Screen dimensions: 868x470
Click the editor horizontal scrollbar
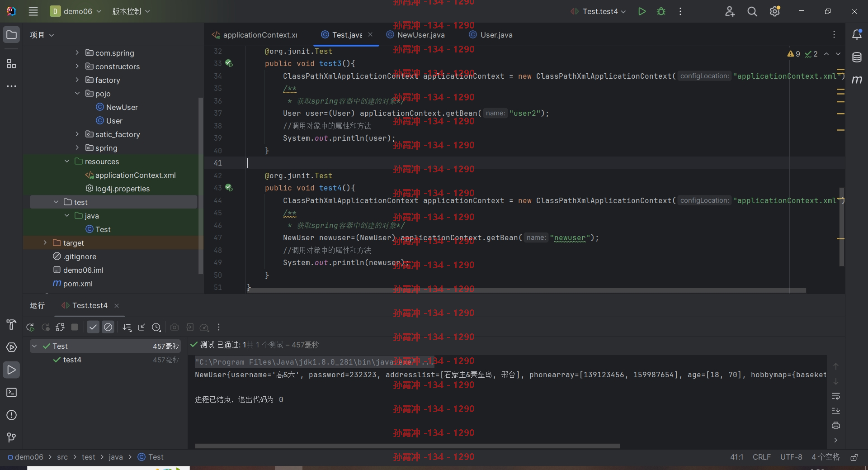click(527, 290)
